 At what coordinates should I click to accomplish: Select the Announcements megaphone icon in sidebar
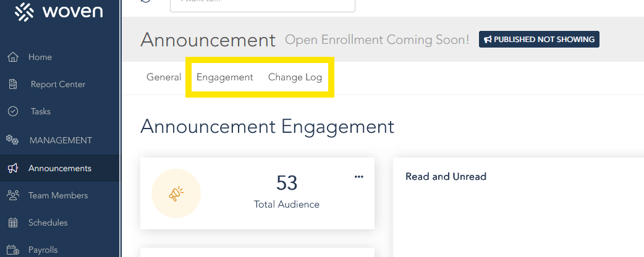click(12, 168)
